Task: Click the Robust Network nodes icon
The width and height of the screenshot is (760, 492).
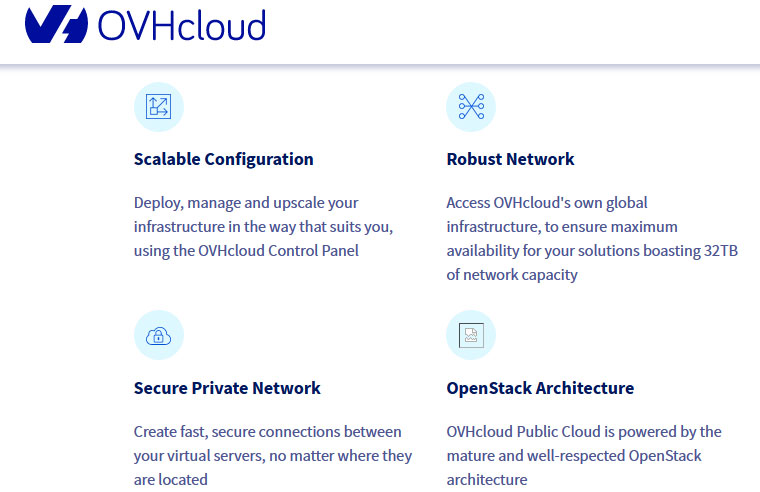Action: 471,107
